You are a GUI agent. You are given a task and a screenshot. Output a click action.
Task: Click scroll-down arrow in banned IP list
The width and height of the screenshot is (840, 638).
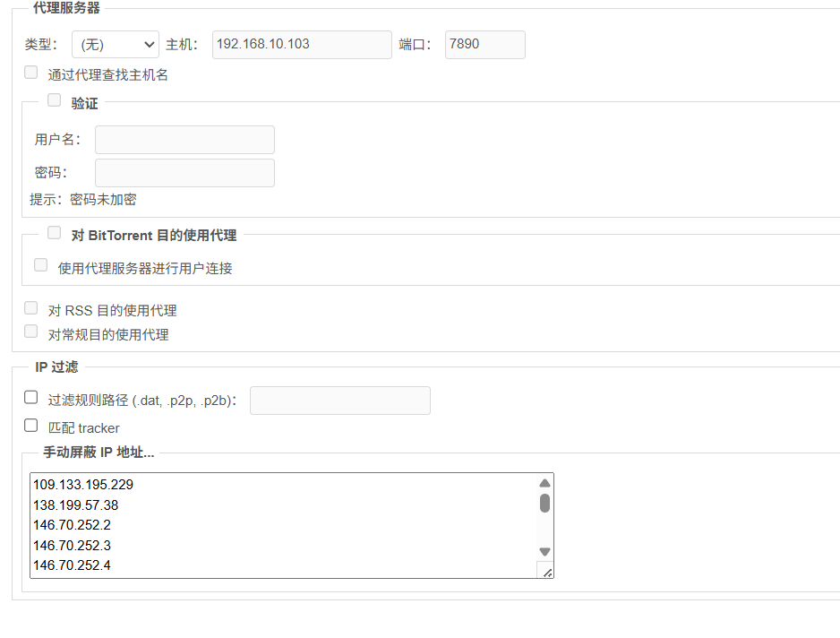[544, 552]
